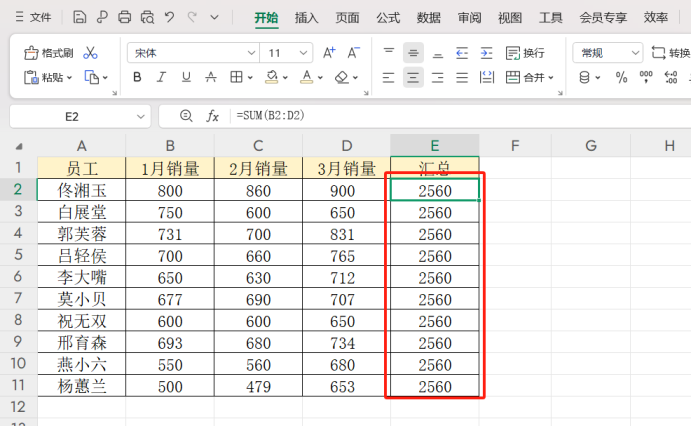The image size is (692, 426).
Task: Click the Format Painter (格式刷) button
Action: coord(47,53)
